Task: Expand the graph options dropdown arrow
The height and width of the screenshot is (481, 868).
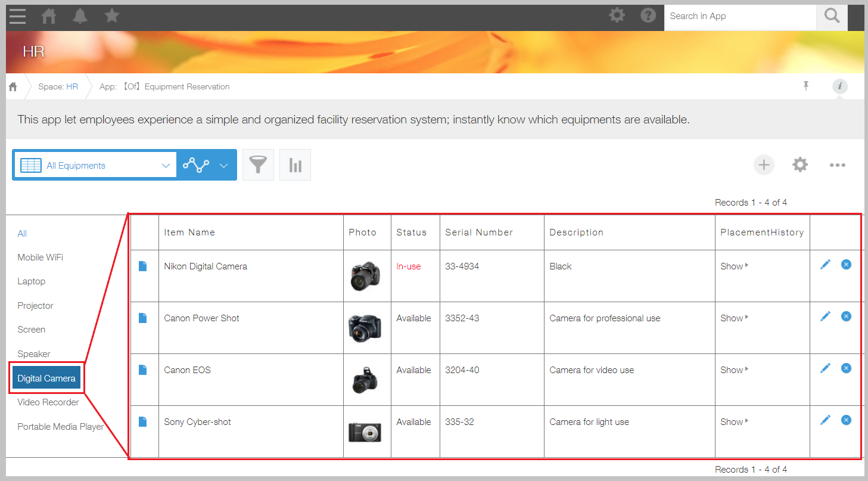Action: tap(223, 166)
